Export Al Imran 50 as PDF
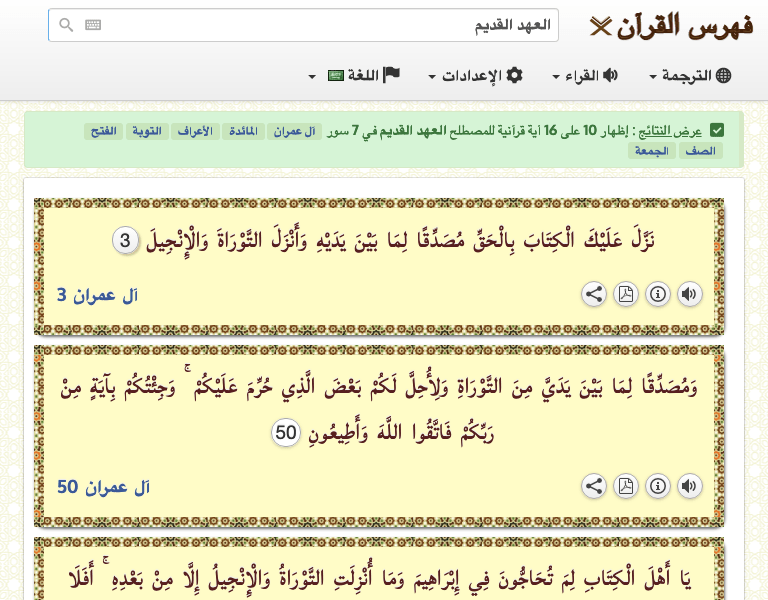 point(625,486)
